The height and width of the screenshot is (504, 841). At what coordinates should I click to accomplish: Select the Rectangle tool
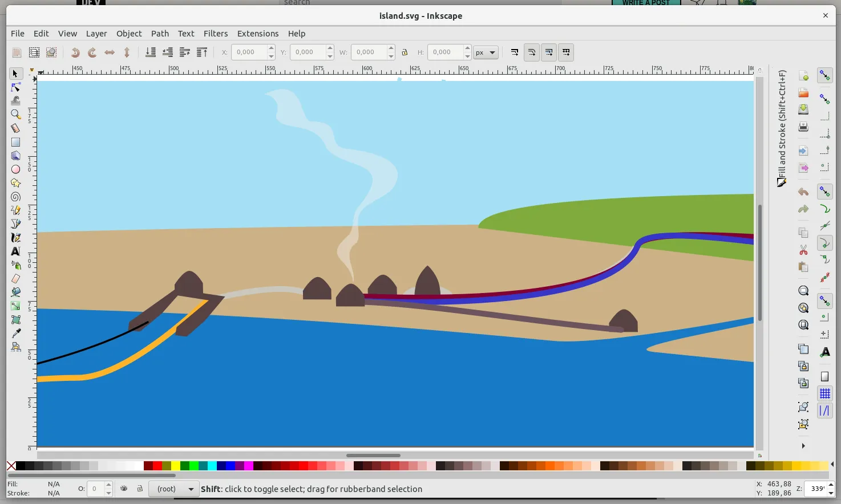tap(15, 142)
